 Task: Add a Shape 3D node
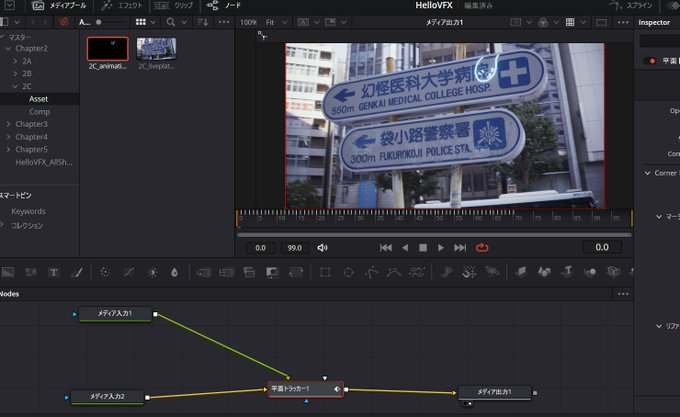pos(544,272)
